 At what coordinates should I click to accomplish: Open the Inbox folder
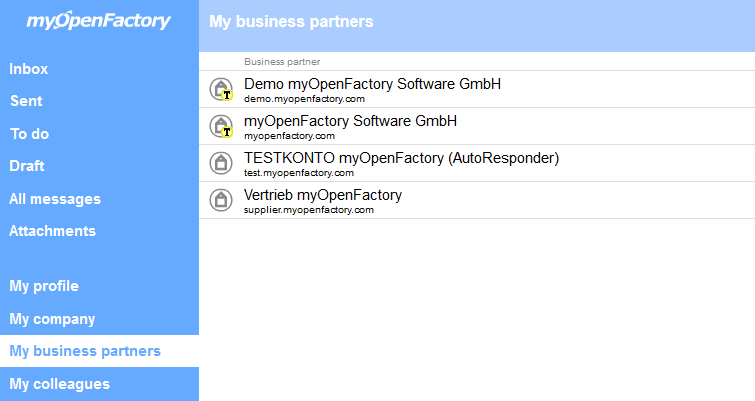pyautogui.click(x=28, y=69)
